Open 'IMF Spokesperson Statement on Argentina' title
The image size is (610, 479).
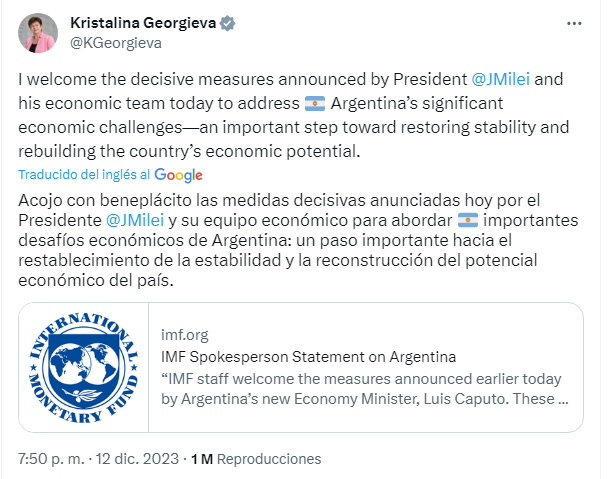[x=308, y=356]
